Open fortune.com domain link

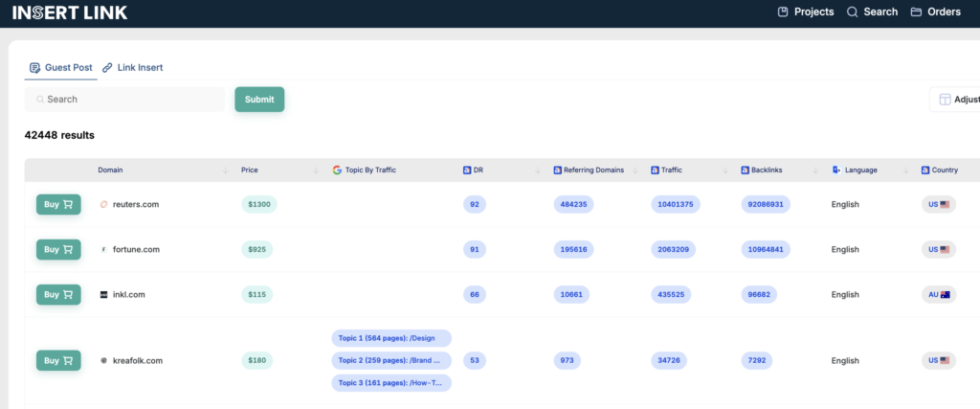[136, 250]
